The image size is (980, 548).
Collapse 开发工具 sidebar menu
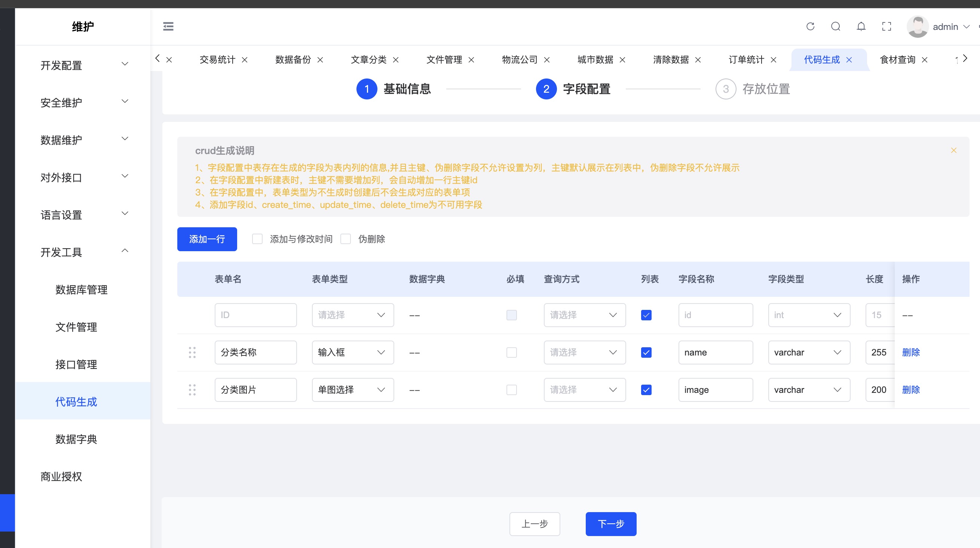(83, 252)
